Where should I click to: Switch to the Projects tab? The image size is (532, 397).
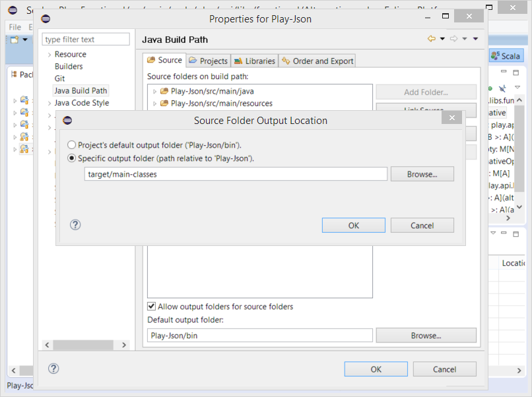[x=209, y=61]
